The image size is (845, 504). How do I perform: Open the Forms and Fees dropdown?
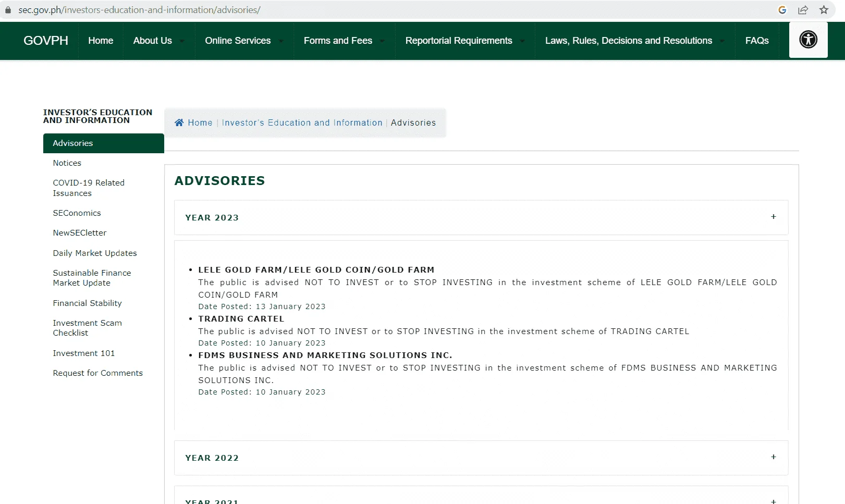click(344, 41)
